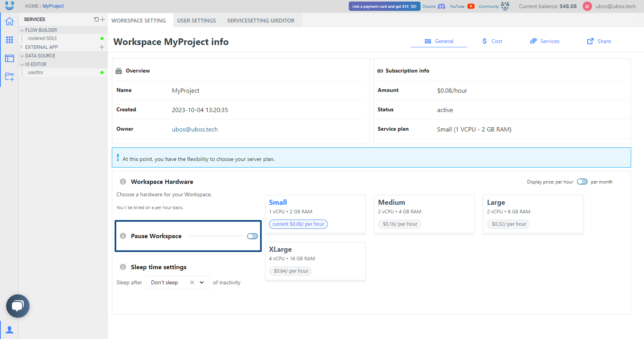This screenshot has height=339, width=644.
Task: Click MyProject breadcrumb link
Action: pos(53,6)
